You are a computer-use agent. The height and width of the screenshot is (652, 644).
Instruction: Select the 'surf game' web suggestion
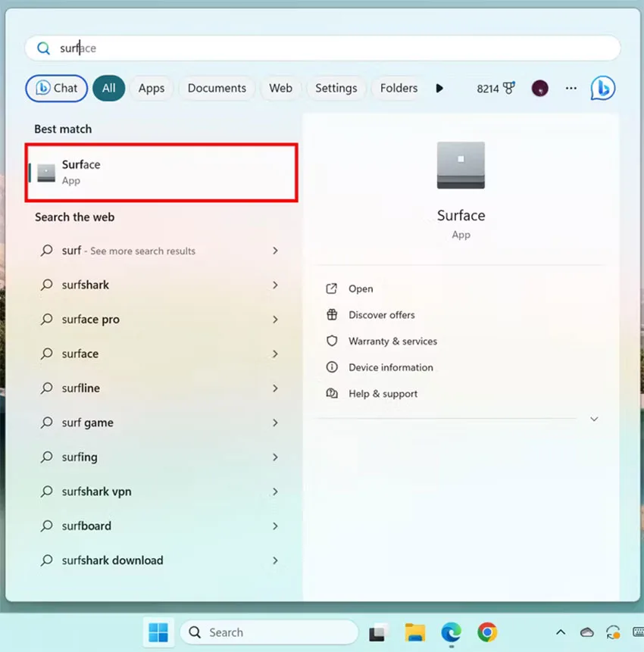161,423
